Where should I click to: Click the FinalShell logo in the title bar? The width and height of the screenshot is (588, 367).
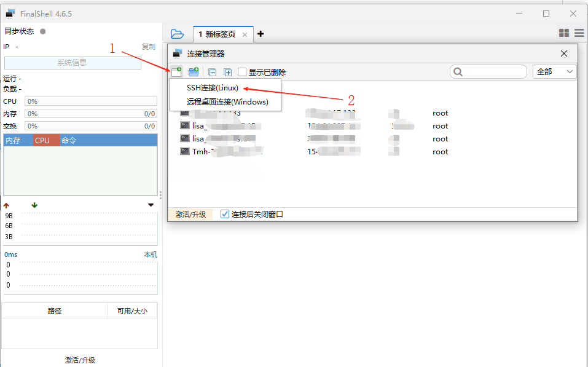pyautogui.click(x=10, y=14)
